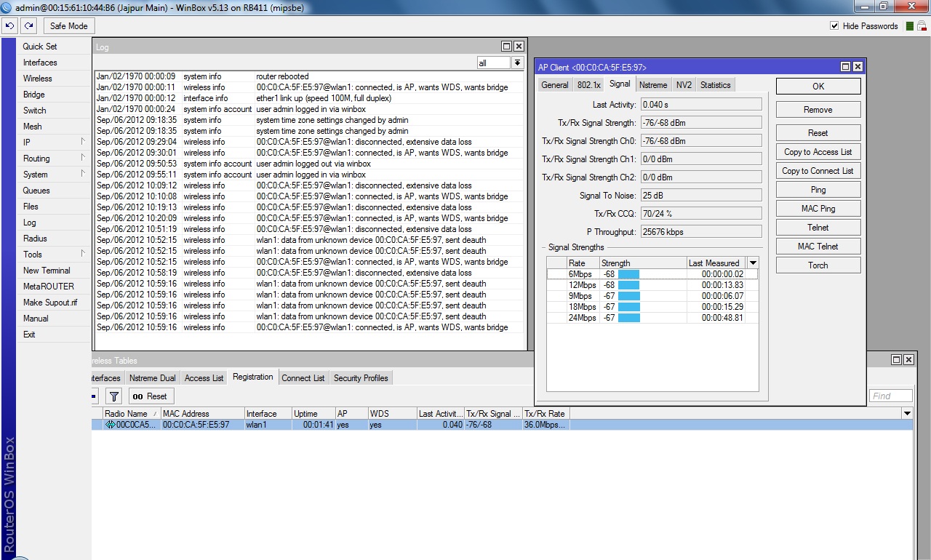Click the device icon in the 00C0CA5 row
This screenshot has height=560, width=931.
111,425
